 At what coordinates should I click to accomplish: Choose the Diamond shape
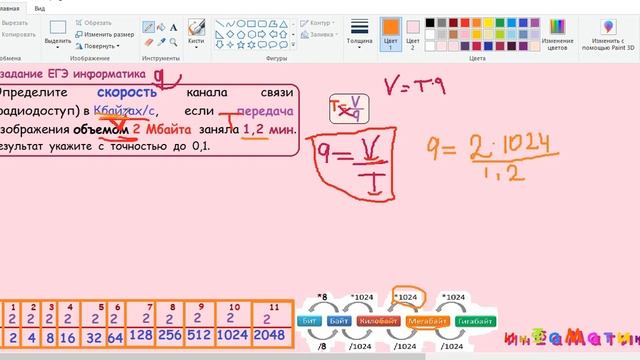[231, 35]
